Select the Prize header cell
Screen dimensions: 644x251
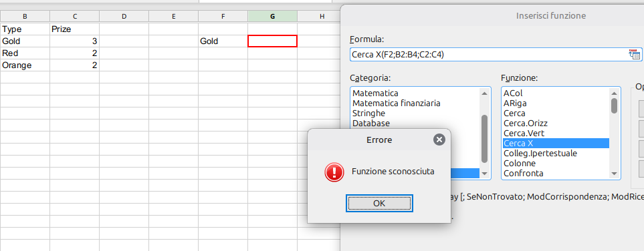[74, 29]
